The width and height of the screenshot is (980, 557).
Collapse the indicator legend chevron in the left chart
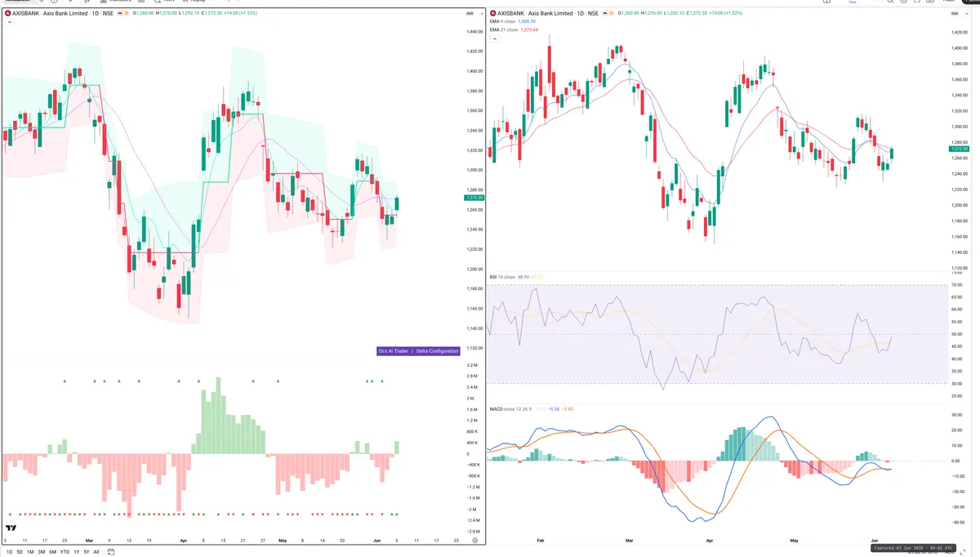(x=8, y=22)
